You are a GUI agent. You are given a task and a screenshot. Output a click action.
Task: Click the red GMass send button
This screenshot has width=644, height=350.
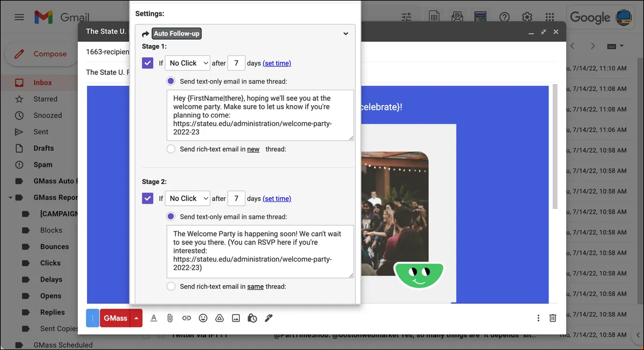[x=115, y=318]
